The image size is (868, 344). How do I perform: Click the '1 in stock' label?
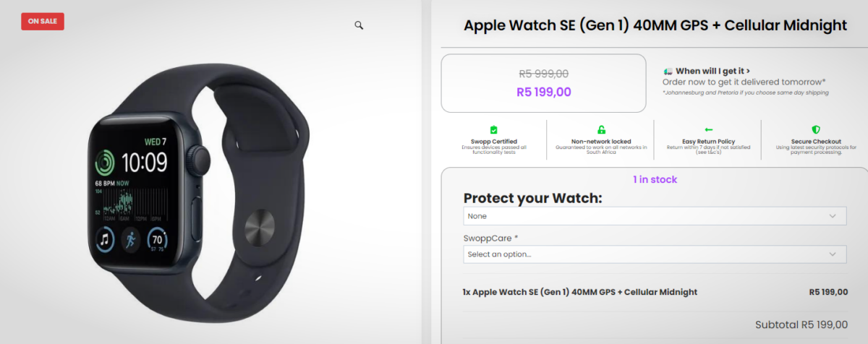[655, 179]
